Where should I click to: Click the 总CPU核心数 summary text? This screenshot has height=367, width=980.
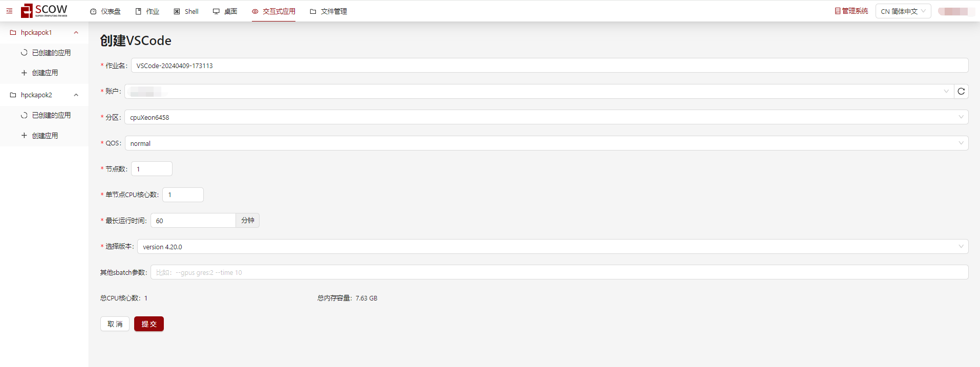pos(124,298)
